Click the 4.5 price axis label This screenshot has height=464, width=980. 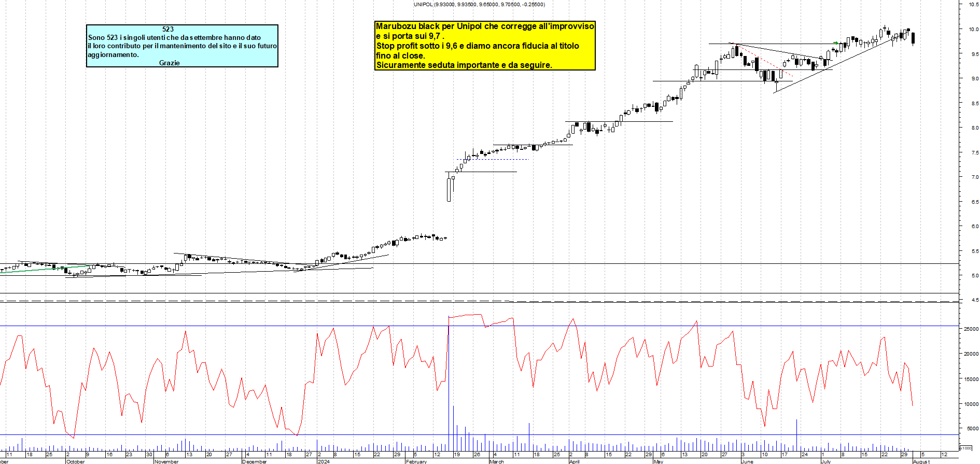[975, 300]
